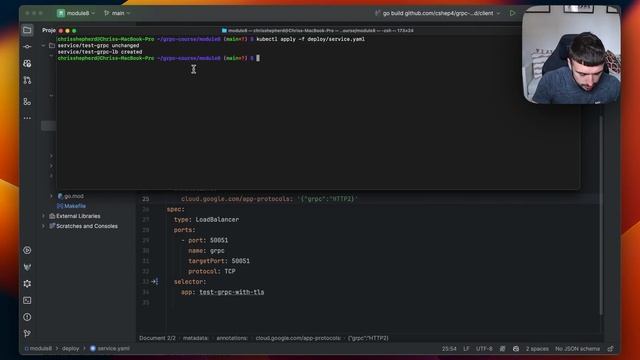Image resolution: width=640 pixels, height=360 pixels.
Task: Click the gutter marker on line 33
Action: pyautogui.click(x=155, y=282)
